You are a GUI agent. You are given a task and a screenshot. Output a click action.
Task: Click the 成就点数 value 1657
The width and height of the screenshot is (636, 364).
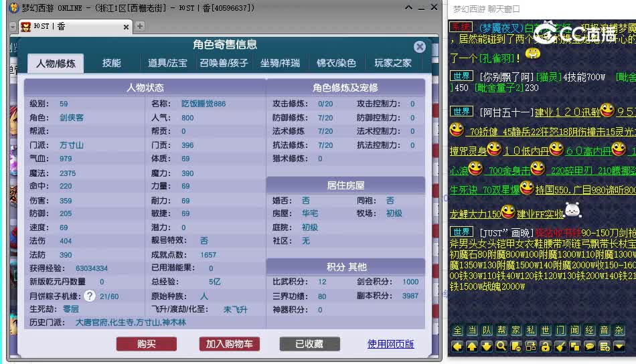(x=208, y=254)
